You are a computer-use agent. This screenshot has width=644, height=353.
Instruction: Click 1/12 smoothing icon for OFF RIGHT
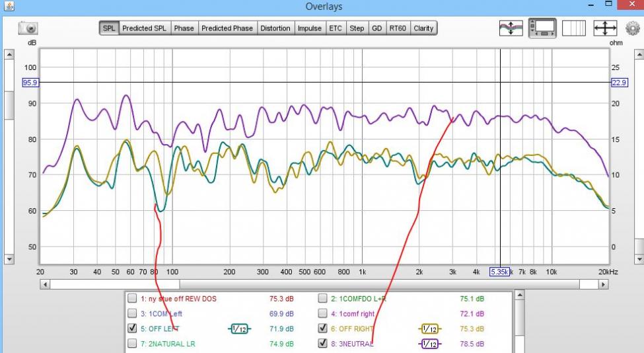(x=429, y=329)
